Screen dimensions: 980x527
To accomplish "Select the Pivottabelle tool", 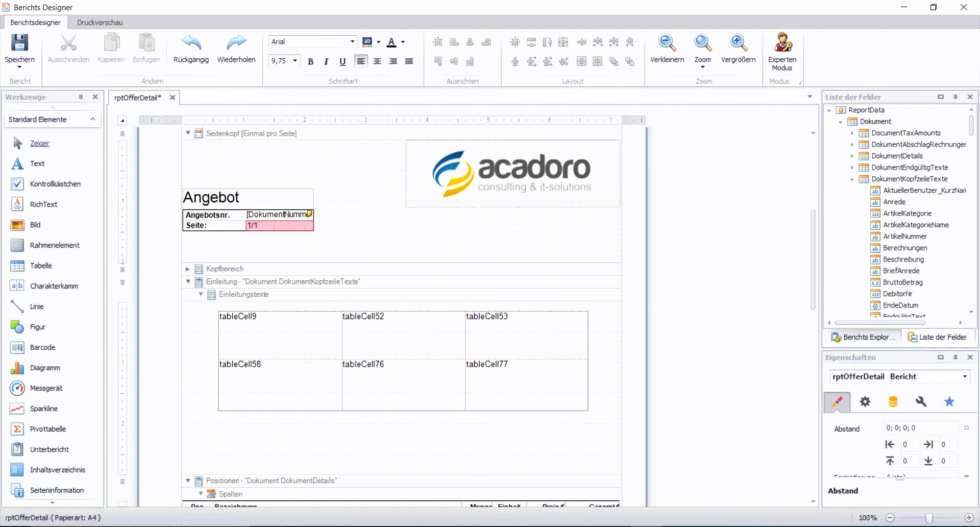I will point(47,429).
